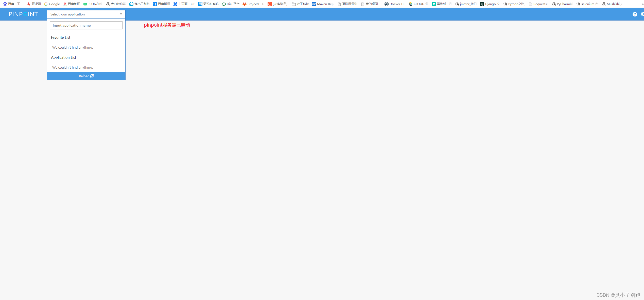The height and width of the screenshot is (300, 644).
Task: Open the 叶子科技 bookmarks folder
Action: point(300,4)
